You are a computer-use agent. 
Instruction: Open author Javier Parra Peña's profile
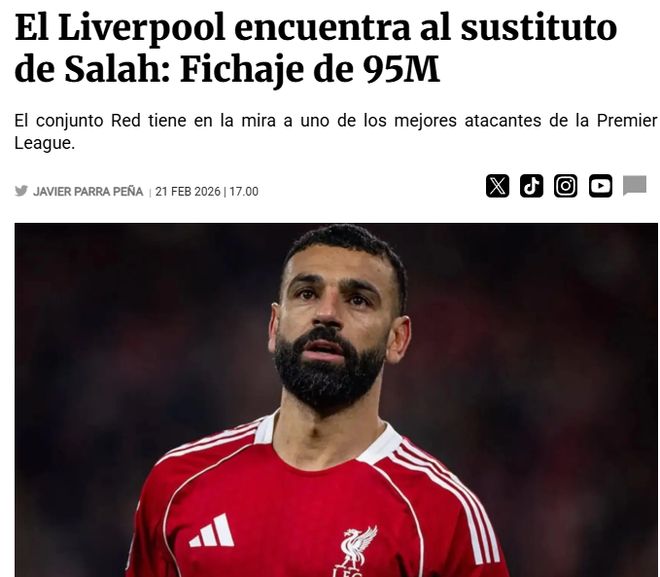[x=88, y=191]
